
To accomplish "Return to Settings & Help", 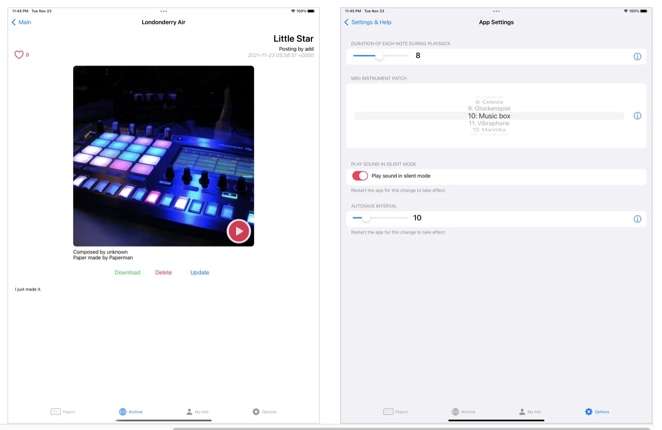I will [368, 22].
